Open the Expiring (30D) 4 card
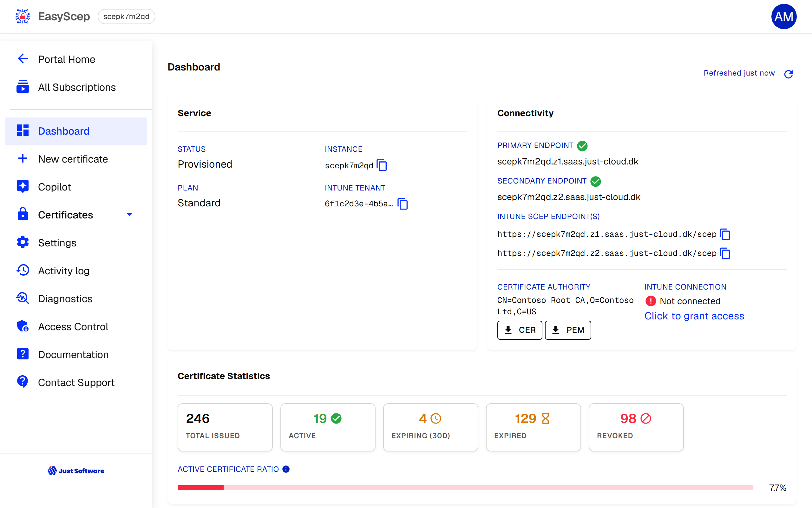The image size is (812, 508). (430, 427)
